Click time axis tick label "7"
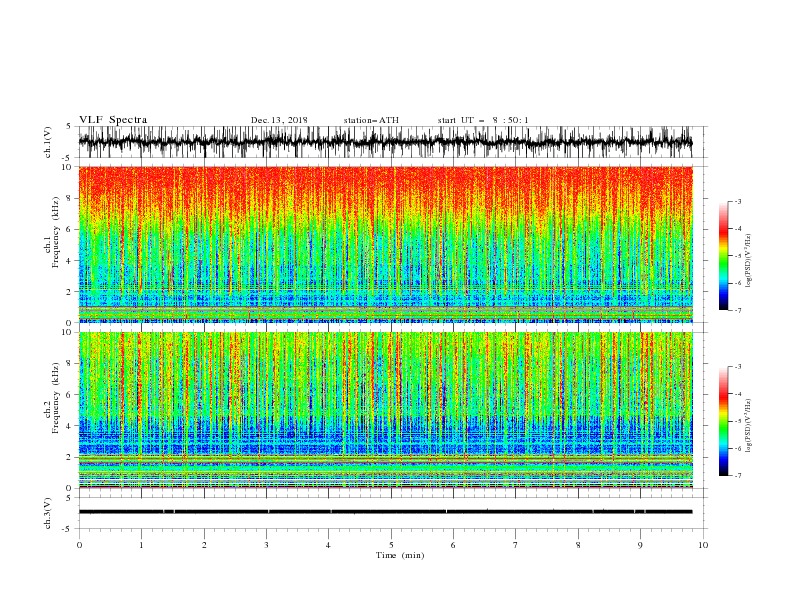This screenshot has width=792, height=612. click(516, 545)
